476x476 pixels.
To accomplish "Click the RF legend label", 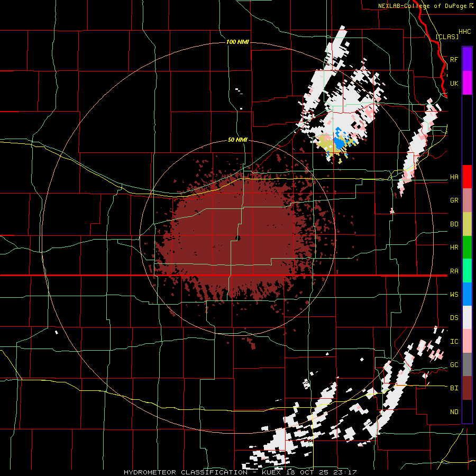I will click(454, 59).
